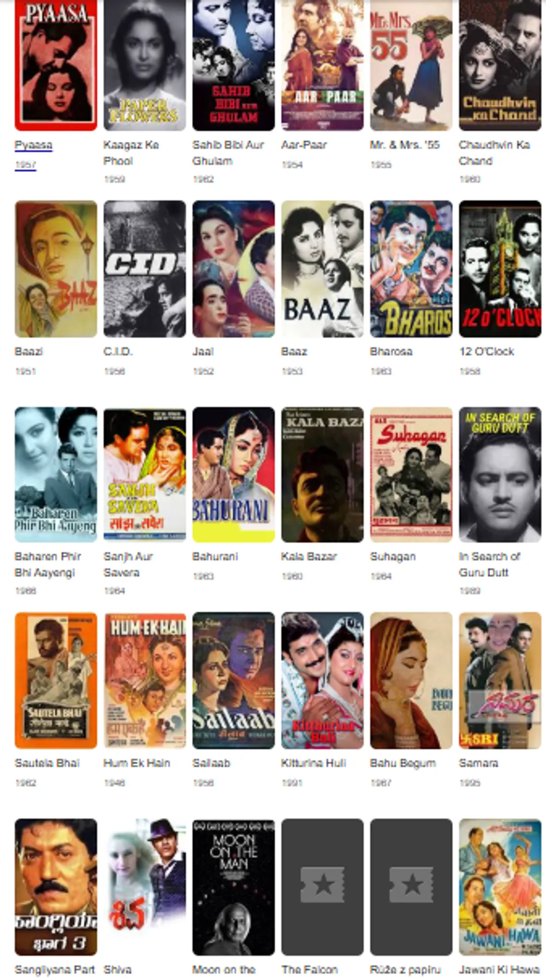The height and width of the screenshot is (980, 546).
Task: Open the Chaudhvin Ka Chand title link
Action: (494, 153)
